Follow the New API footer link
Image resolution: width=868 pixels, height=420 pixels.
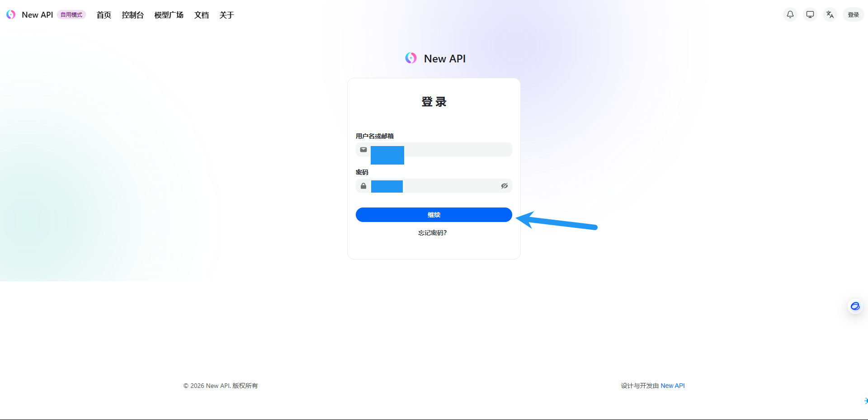click(x=672, y=386)
